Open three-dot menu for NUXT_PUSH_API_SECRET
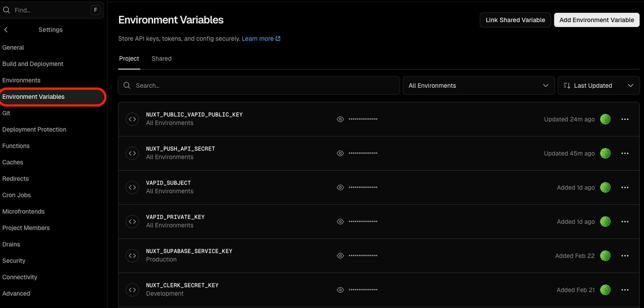 [625, 153]
